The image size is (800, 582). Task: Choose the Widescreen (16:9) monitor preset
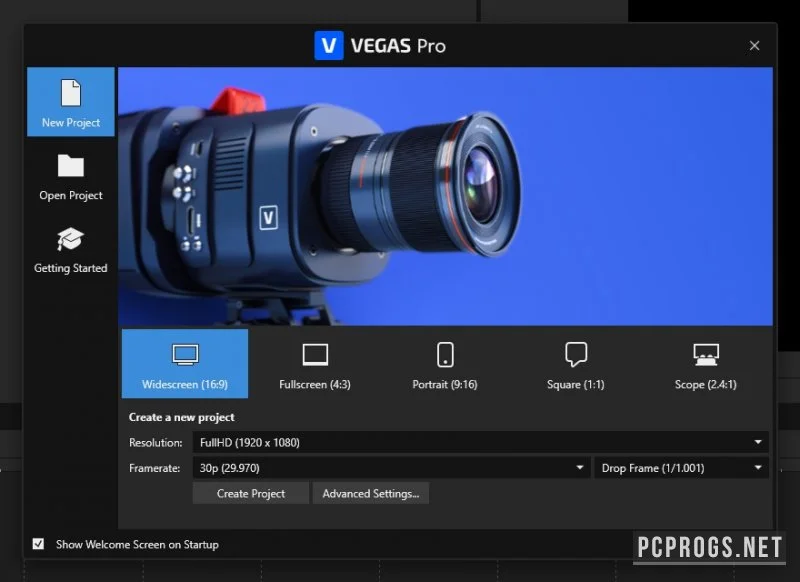(185, 364)
